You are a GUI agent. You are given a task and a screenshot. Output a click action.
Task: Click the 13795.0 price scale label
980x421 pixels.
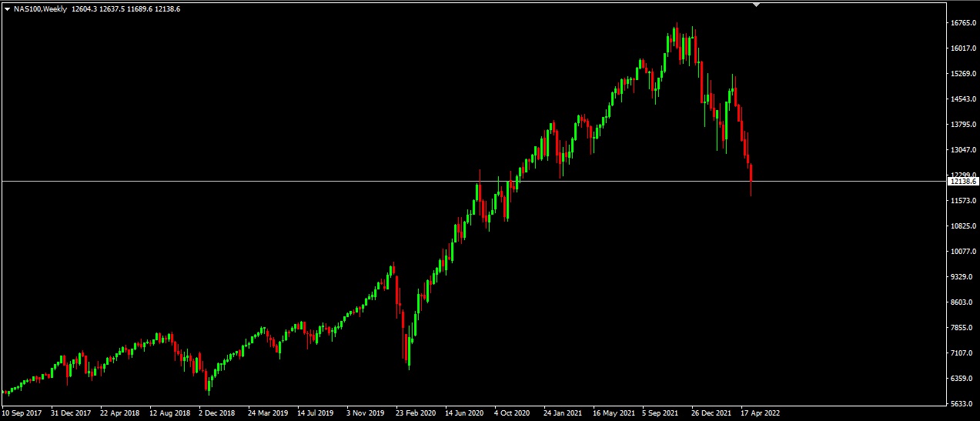[963, 125]
